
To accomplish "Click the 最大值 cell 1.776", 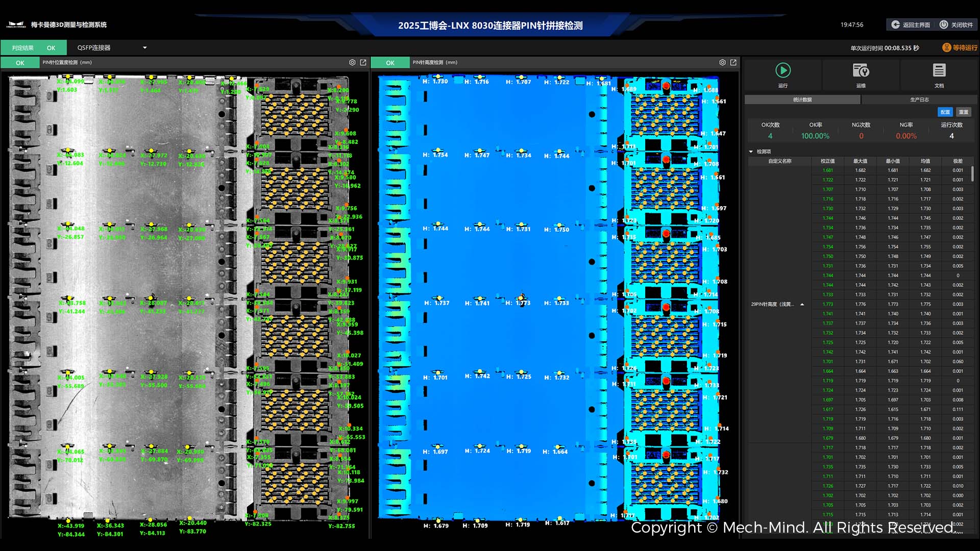I will point(861,304).
